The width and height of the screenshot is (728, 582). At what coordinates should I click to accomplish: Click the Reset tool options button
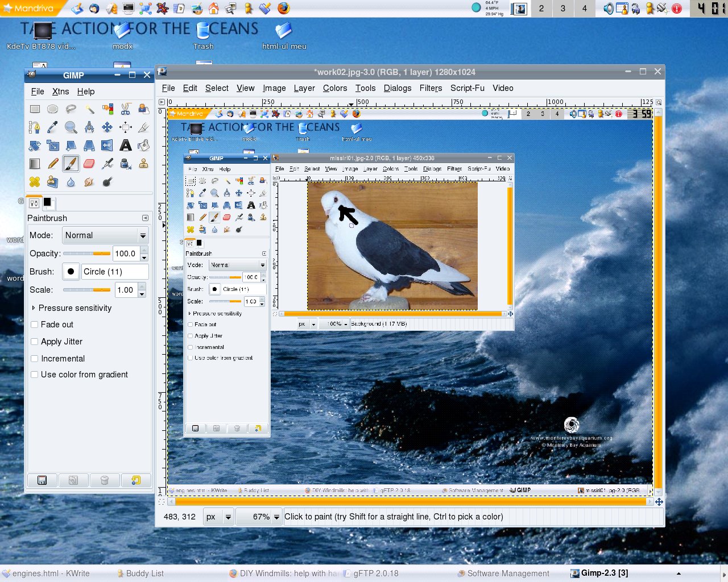[135, 480]
